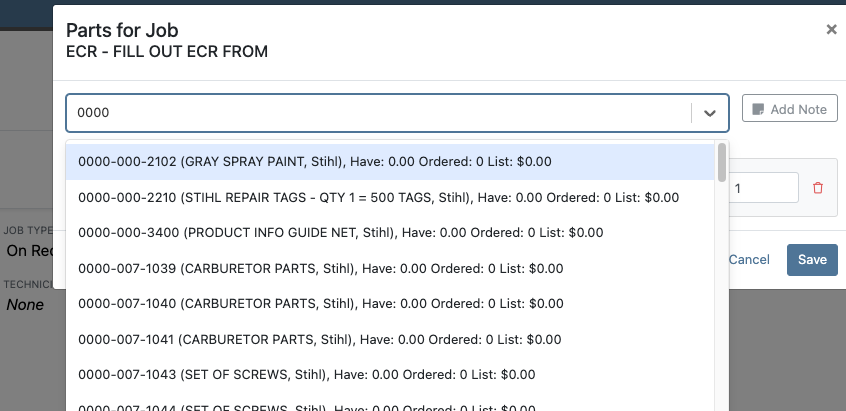Expand the parts search dropdown chevron

point(709,113)
